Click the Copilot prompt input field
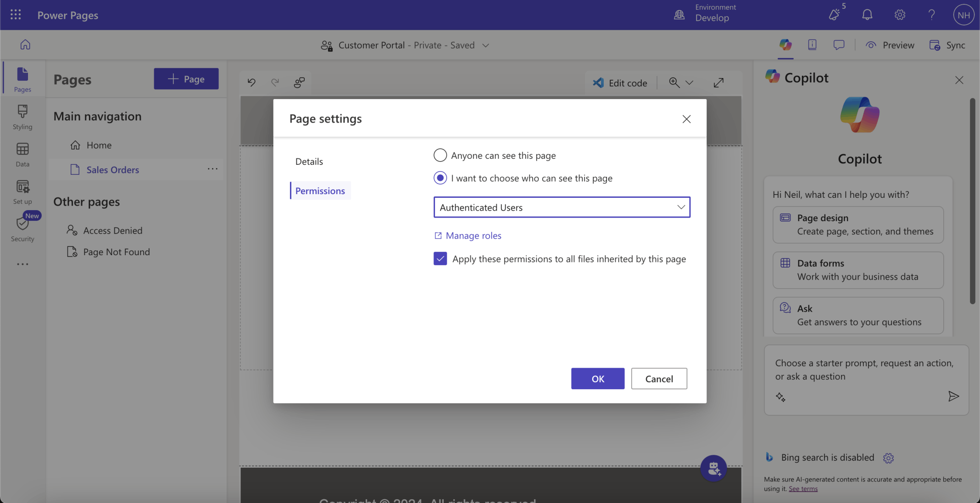The height and width of the screenshot is (503, 980). (865, 370)
